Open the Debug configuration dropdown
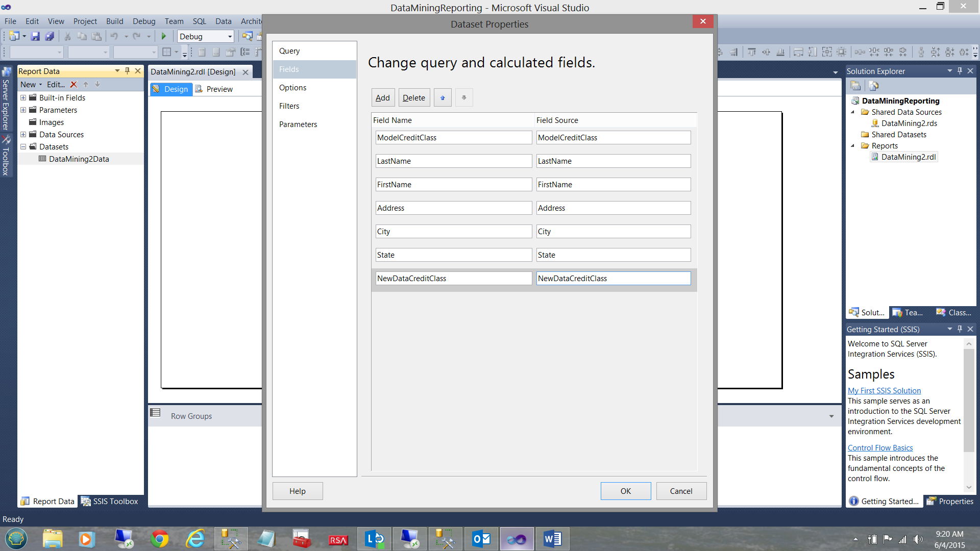The width and height of the screenshot is (980, 551). click(230, 36)
